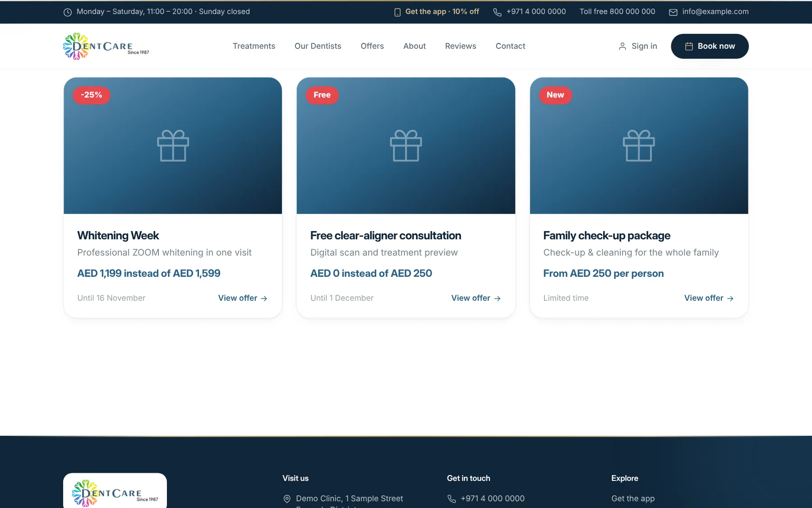Click the Book now button
Viewport: 812px width, 508px height.
point(710,46)
